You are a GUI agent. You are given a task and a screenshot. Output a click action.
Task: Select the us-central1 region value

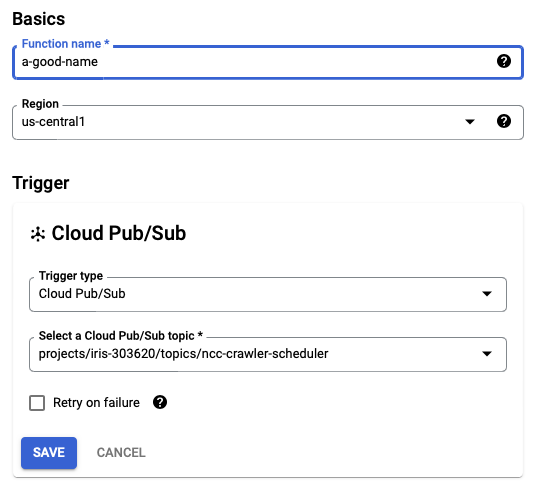pyautogui.click(x=53, y=122)
